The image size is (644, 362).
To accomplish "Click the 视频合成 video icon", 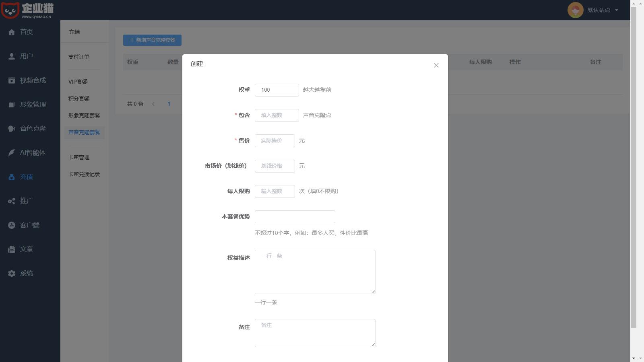I will pyautogui.click(x=12, y=80).
